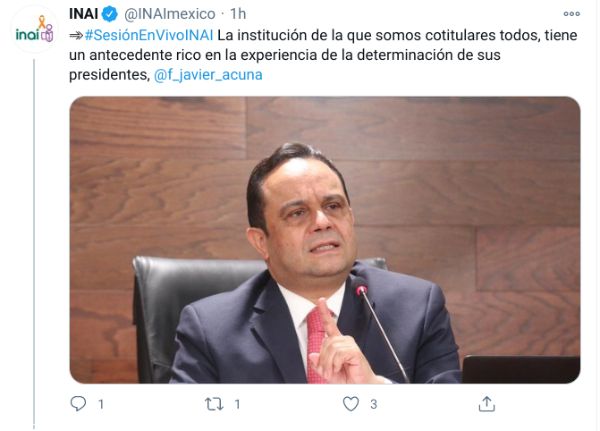
Task: Retweet using the retweet arrows icon
Action: (x=214, y=404)
